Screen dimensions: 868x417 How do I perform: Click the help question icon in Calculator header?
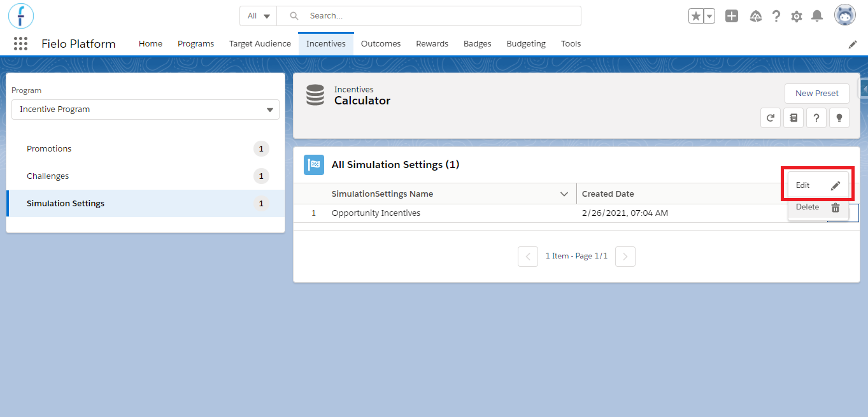click(x=816, y=118)
